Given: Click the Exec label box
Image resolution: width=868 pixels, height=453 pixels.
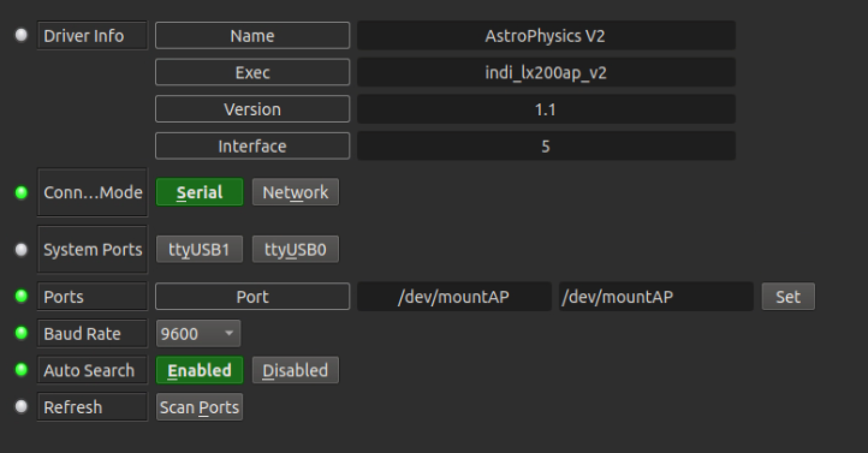Looking at the screenshot, I should click(x=252, y=72).
